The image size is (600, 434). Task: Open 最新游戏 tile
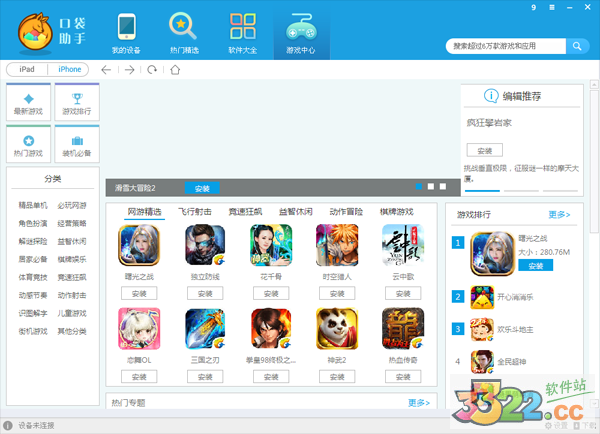point(28,102)
